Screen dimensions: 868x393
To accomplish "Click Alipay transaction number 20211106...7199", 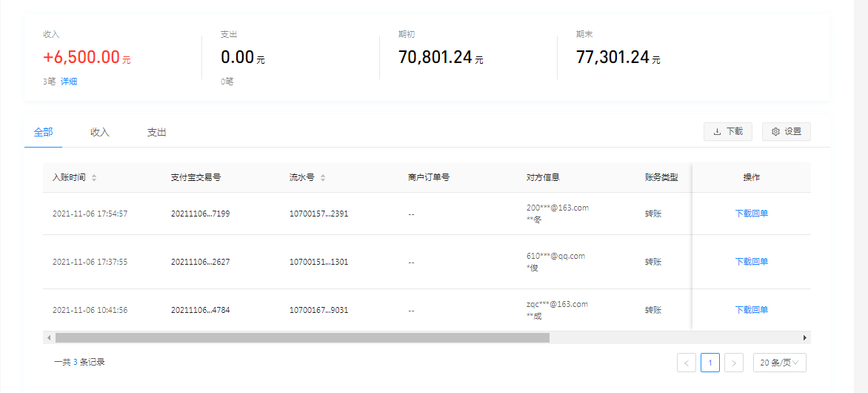I will click(200, 214).
